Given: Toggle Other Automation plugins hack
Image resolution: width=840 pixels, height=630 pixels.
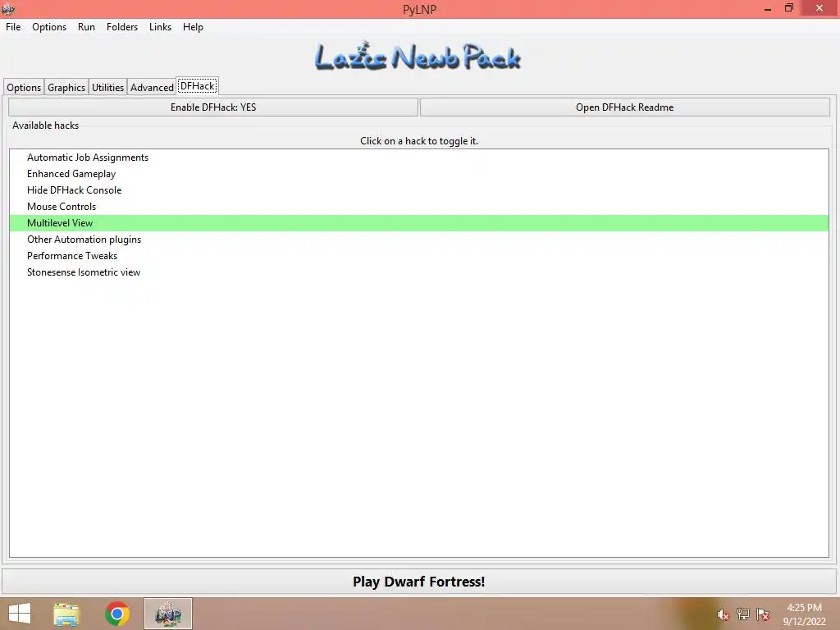Looking at the screenshot, I should click(419, 240).
